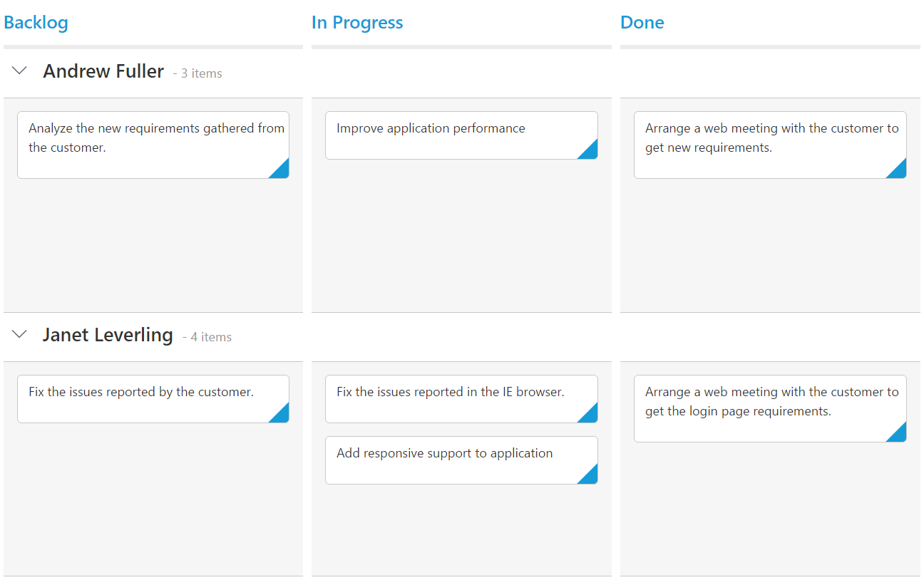The width and height of the screenshot is (924, 580).
Task: Click blue corner tag on 'Improve application performance' card
Action: (590, 152)
